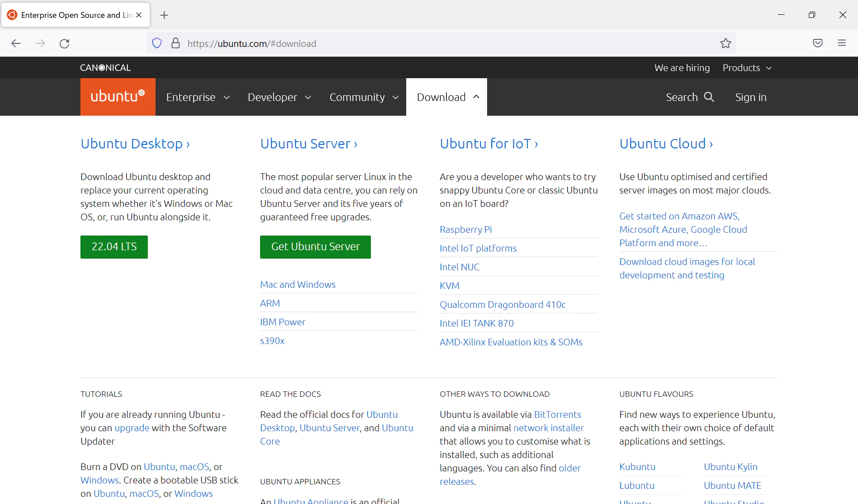Open Qualcomm Dragonboard 410c link
858x504 pixels.
click(x=503, y=304)
